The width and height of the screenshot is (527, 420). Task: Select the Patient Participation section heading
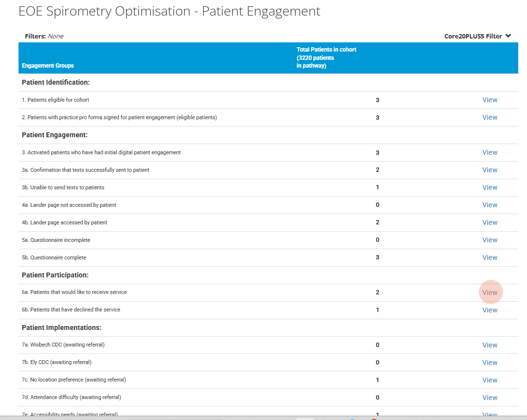[x=55, y=275]
